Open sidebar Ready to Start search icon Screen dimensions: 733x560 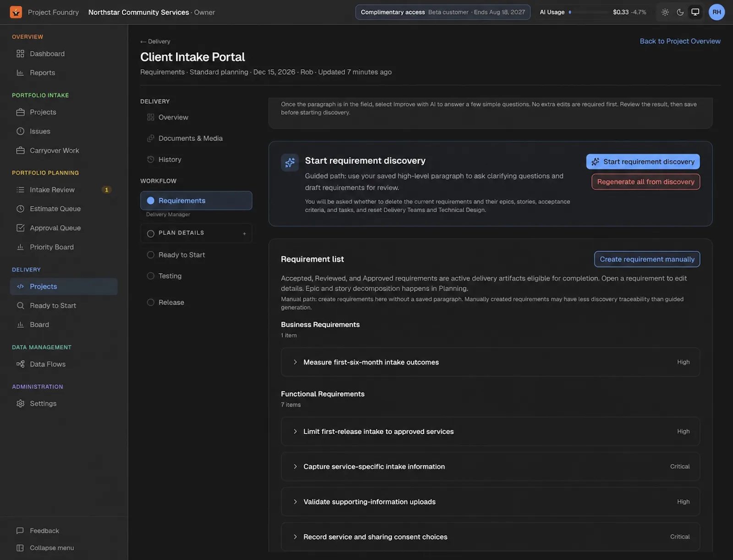pyautogui.click(x=20, y=306)
